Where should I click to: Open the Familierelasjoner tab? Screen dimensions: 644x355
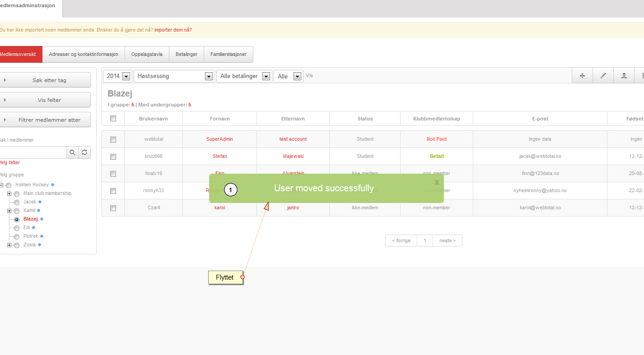[229, 54]
